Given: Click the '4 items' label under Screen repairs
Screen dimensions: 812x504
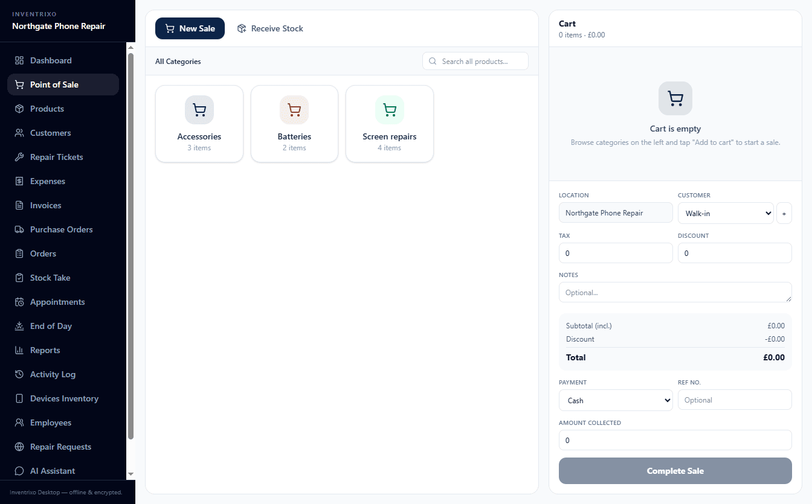Looking at the screenshot, I should [x=390, y=148].
